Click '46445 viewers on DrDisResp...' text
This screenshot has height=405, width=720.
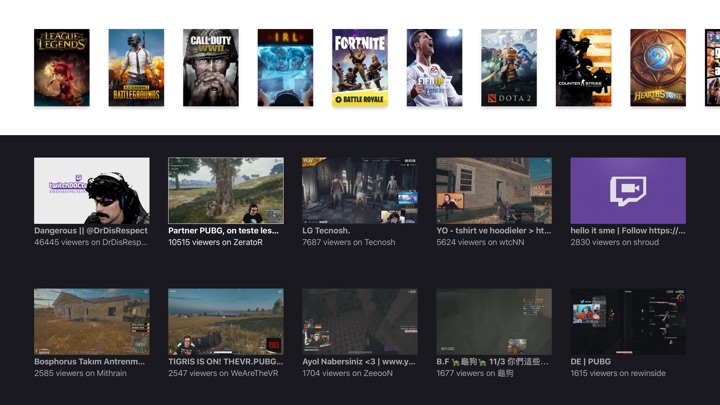91,242
